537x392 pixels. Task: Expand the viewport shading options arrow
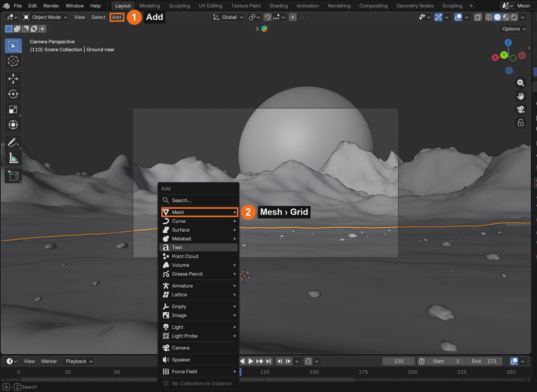523,17
